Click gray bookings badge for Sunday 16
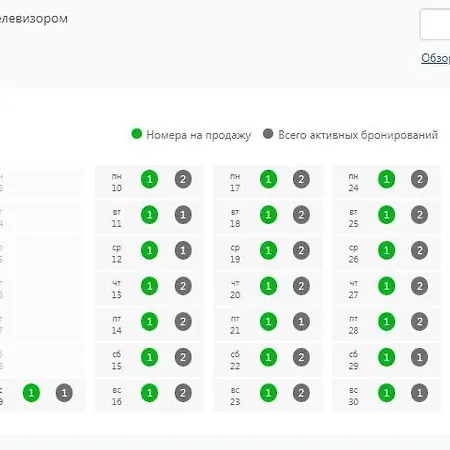This screenshot has height=450, width=450. tap(183, 393)
